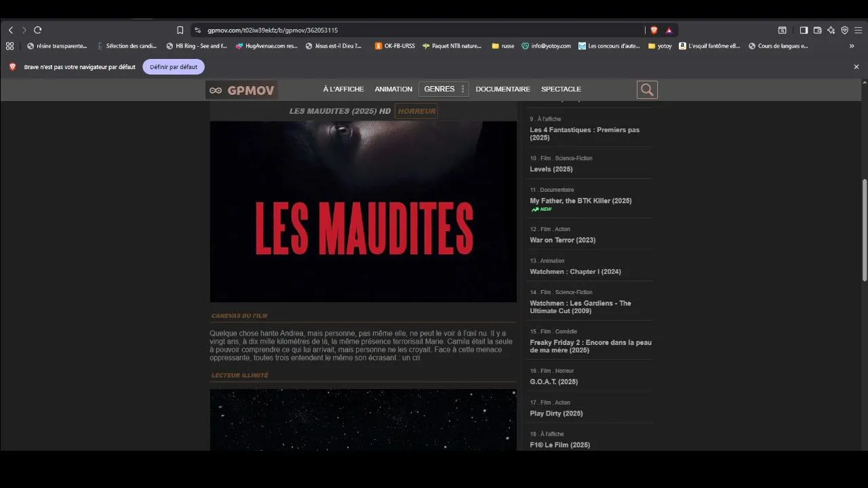Open 'Levels (2025)' in the sidebar list
The height and width of the screenshot is (488, 868).
coord(551,169)
